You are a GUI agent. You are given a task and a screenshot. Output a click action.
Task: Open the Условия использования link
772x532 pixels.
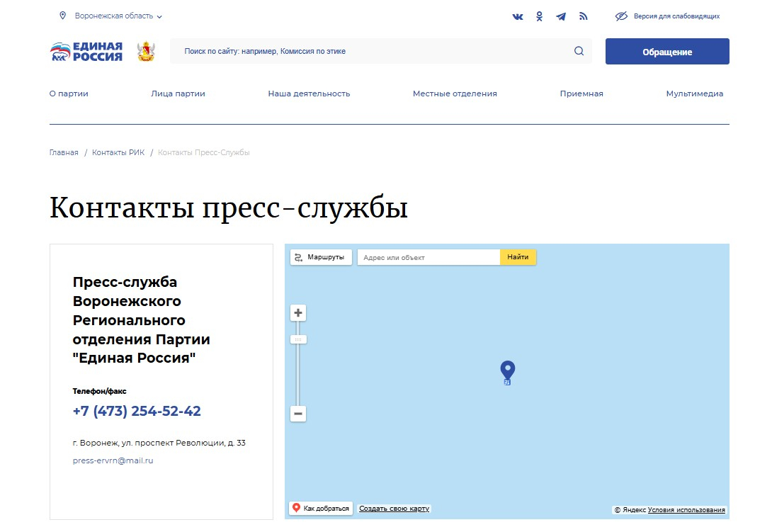tap(686, 510)
